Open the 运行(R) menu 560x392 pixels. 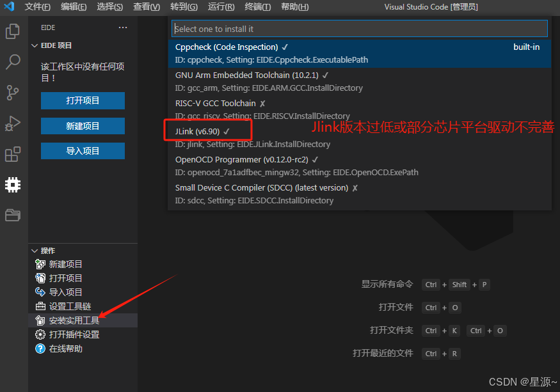(x=221, y=7)
